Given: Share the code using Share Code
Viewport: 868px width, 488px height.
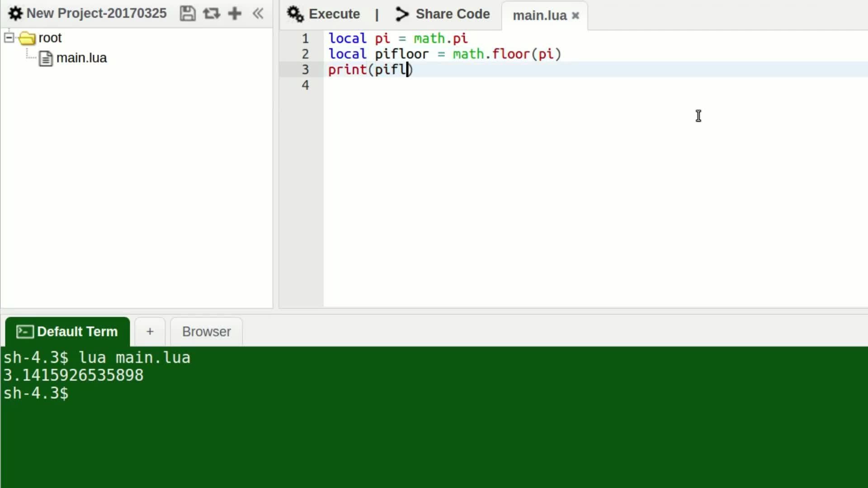Looking at the screenshot, I should 453,14.
